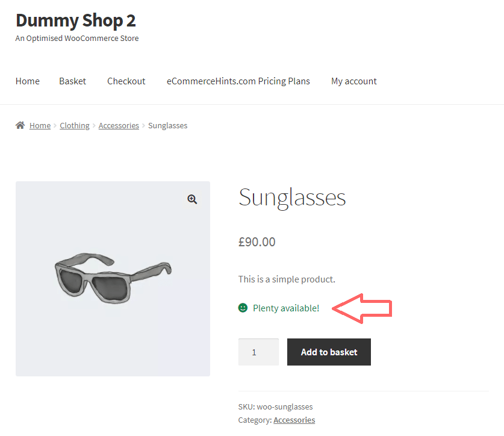Go to the Home menu item

coord(27,81)
